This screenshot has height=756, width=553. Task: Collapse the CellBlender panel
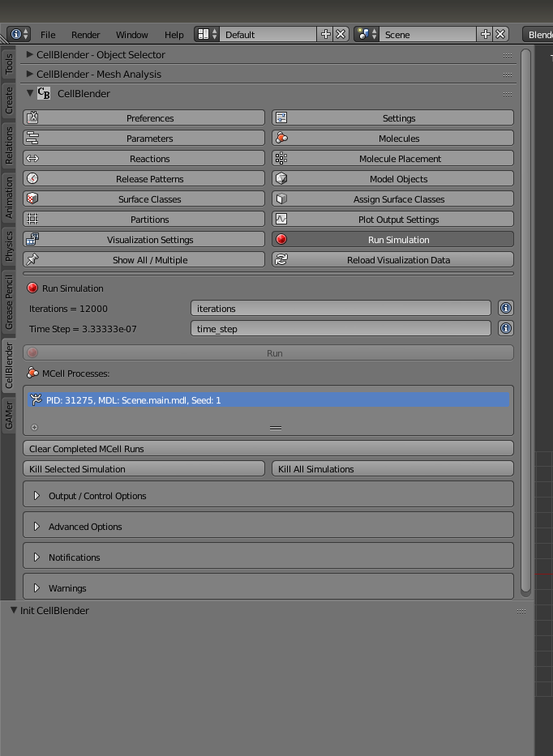pyautogui.click(x=30, y=93)
